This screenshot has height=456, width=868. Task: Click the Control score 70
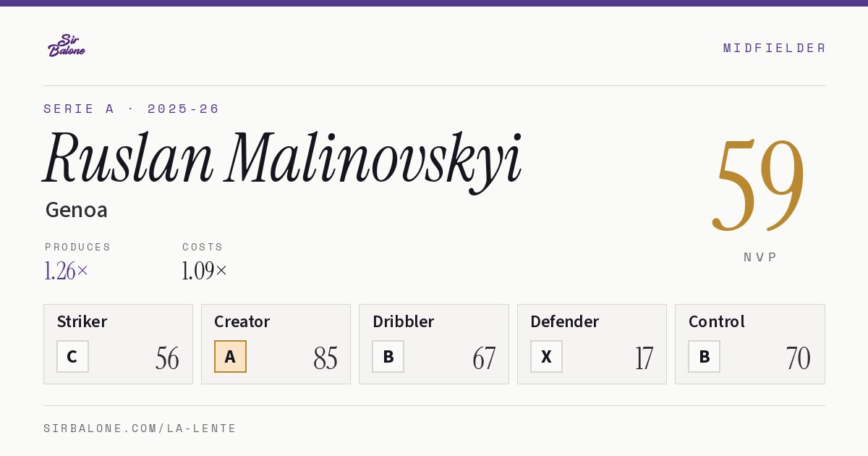coord(798,358)
